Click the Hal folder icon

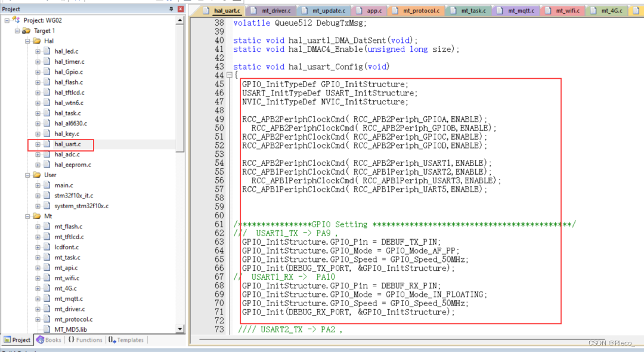point(36,41)
